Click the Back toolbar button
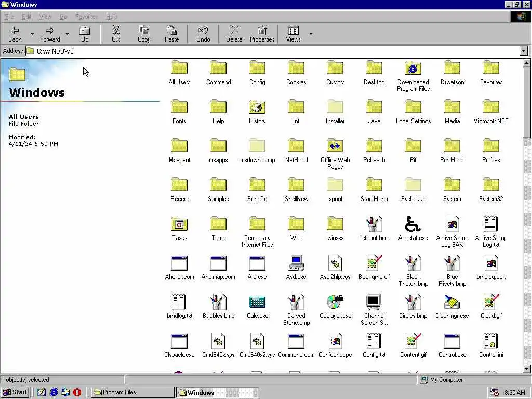This screenshot has height=399, width=532. click(15, 34)
